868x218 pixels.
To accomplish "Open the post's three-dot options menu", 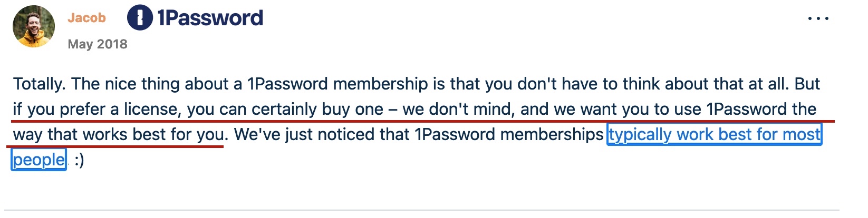I will pyautogui.click(x=818, y=19).
